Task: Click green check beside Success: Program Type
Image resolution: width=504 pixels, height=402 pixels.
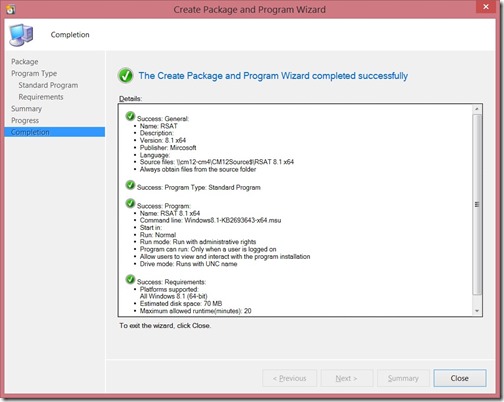Action: point(130,185)
